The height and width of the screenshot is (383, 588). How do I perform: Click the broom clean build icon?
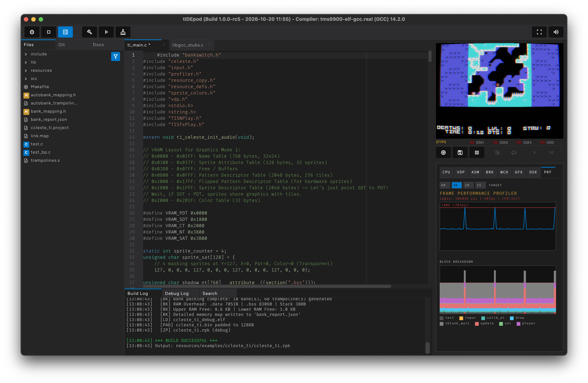coord(123,32)
